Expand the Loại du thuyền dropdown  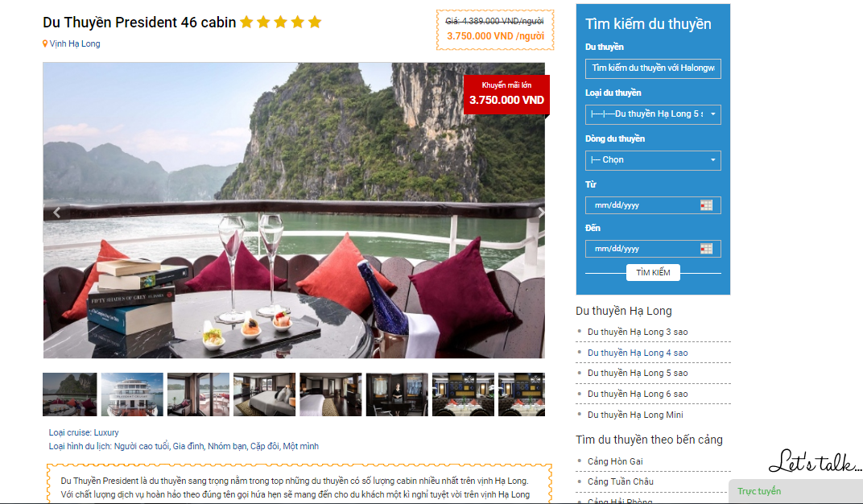[653, 114]
